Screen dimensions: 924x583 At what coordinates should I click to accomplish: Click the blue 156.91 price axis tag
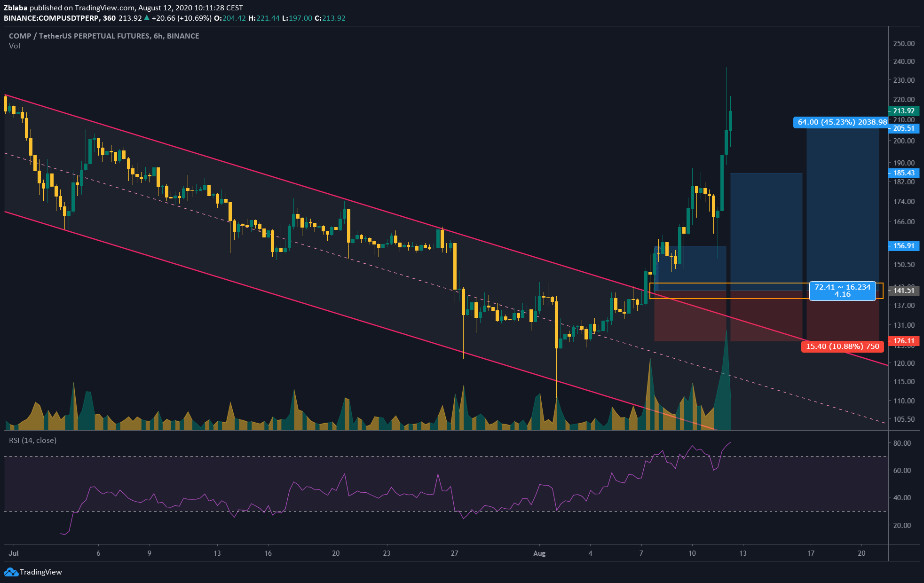[903, 246]
